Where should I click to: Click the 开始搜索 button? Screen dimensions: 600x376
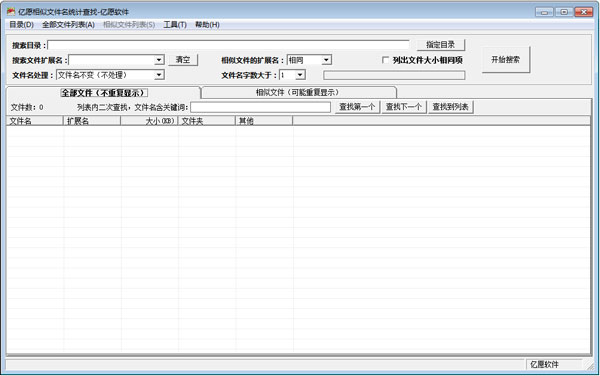tap(505, 60)
